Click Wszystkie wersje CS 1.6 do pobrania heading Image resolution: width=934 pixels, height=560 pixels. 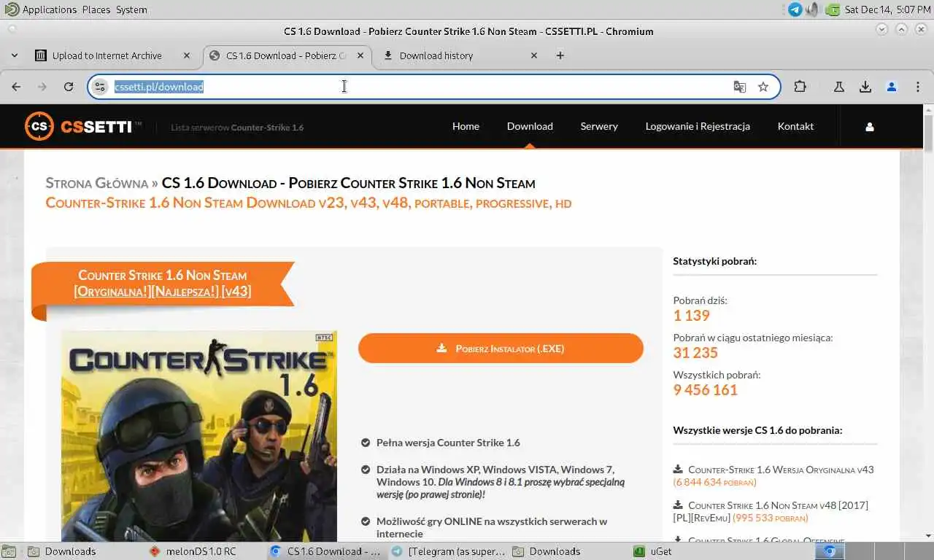pyautogui.click(x=757, y=430)
